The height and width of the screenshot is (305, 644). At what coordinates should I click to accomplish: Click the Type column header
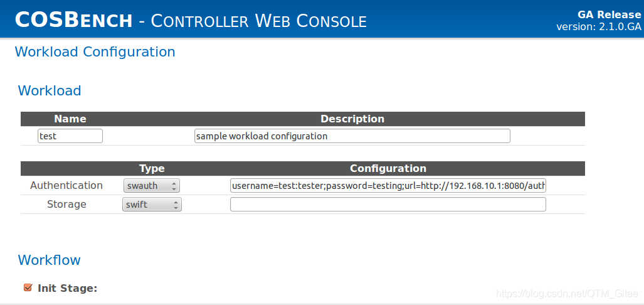pos(152,168)
